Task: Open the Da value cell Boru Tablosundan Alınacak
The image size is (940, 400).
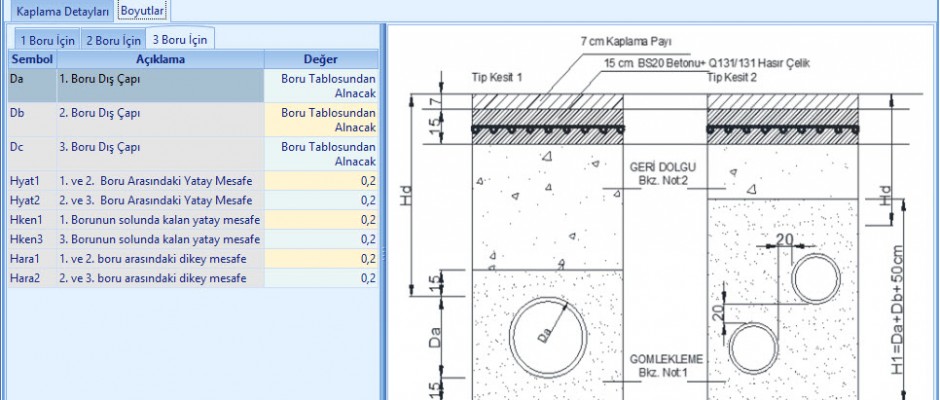Action: tap(322, 85)
